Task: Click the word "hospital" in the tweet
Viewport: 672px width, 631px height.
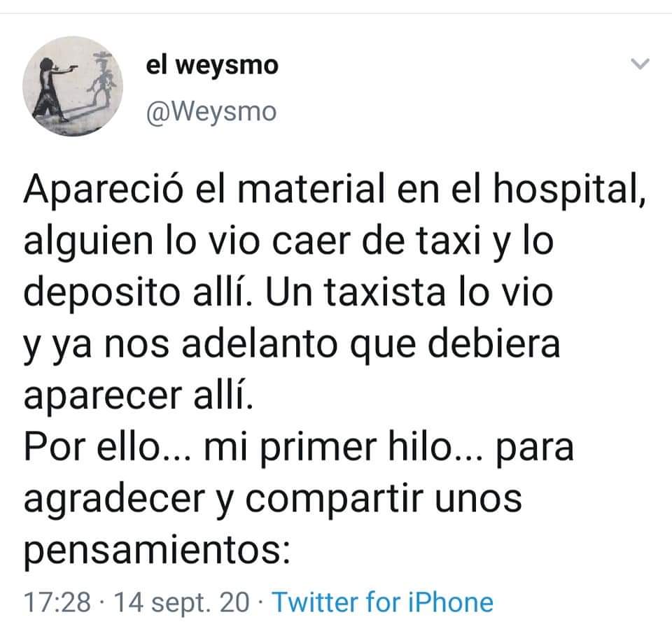Action: [566, 190]
